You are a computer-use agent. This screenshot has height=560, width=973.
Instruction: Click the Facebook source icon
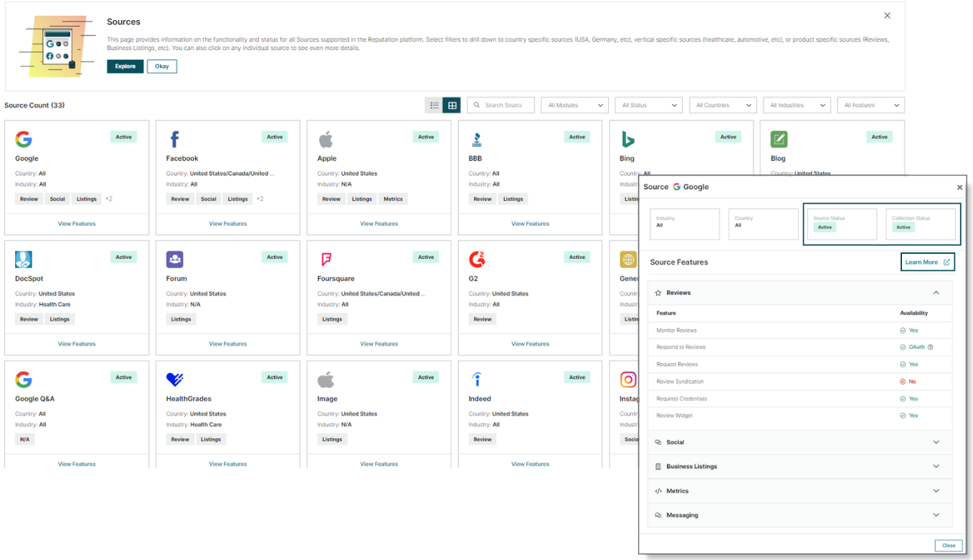(174, 139)
